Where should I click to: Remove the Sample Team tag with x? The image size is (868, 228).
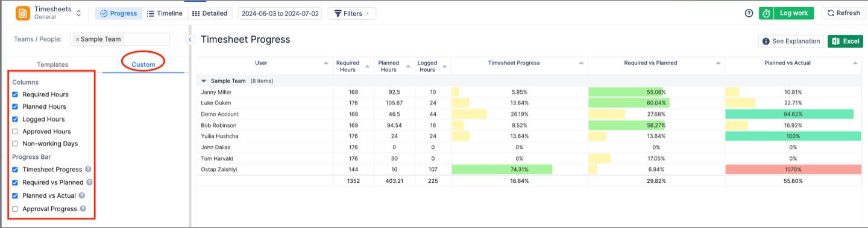pyautogui.click(x=77, y=39)
